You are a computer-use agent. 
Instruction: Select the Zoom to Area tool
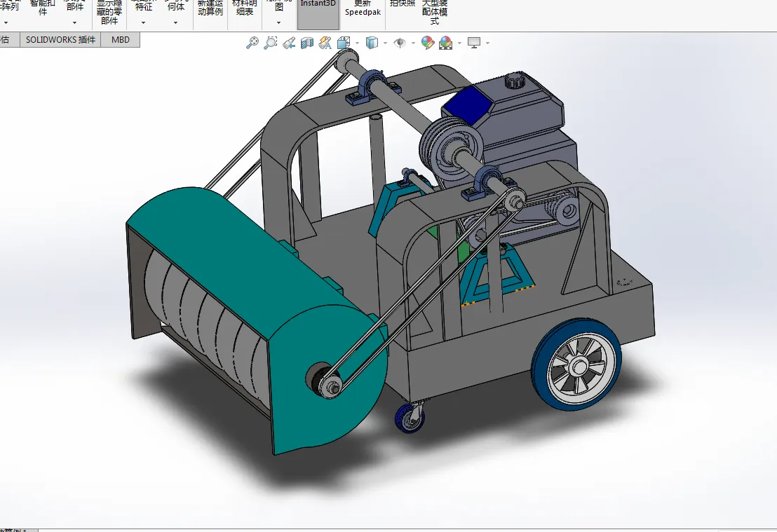point(271,43)
